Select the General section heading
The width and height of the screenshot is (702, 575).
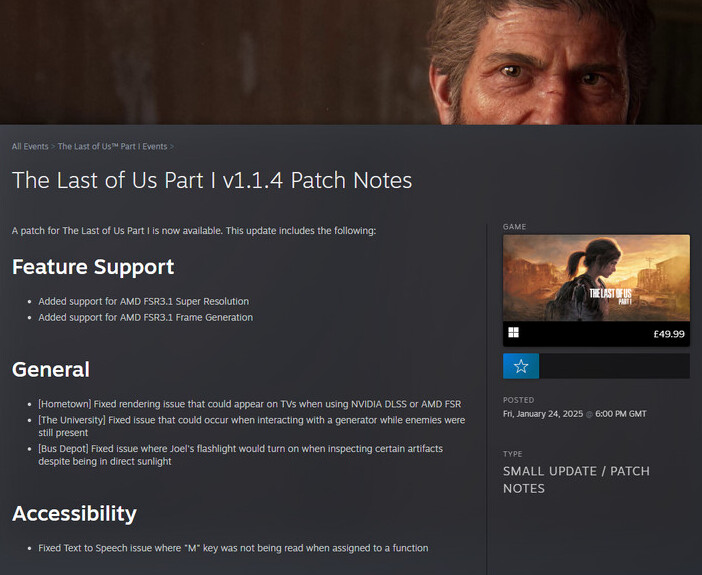[51, 369]
